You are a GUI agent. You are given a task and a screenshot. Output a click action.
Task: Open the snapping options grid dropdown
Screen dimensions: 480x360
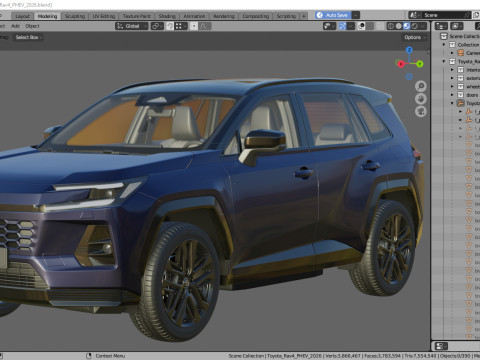181,26
